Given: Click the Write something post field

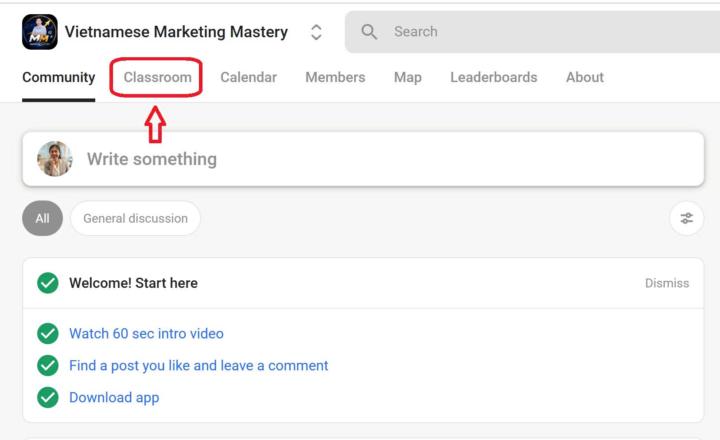Looking at the screenshot, I should tap(363, 159).
